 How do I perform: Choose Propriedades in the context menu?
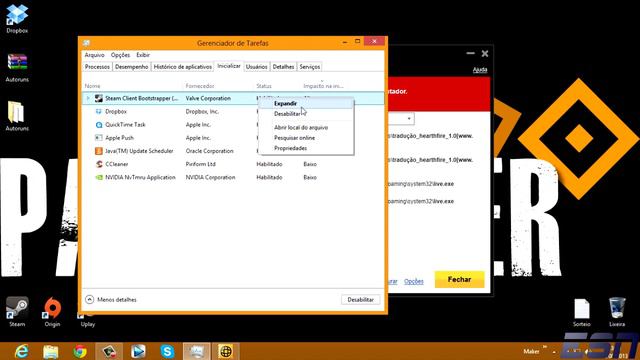pyautogui.click(x=306, y=148)
